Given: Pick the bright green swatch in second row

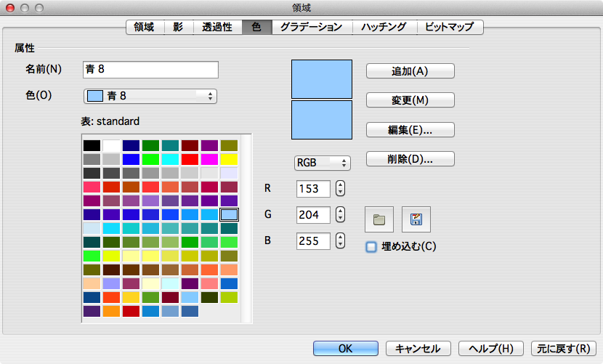Looking at the screenshot, I should pos(151,159).
